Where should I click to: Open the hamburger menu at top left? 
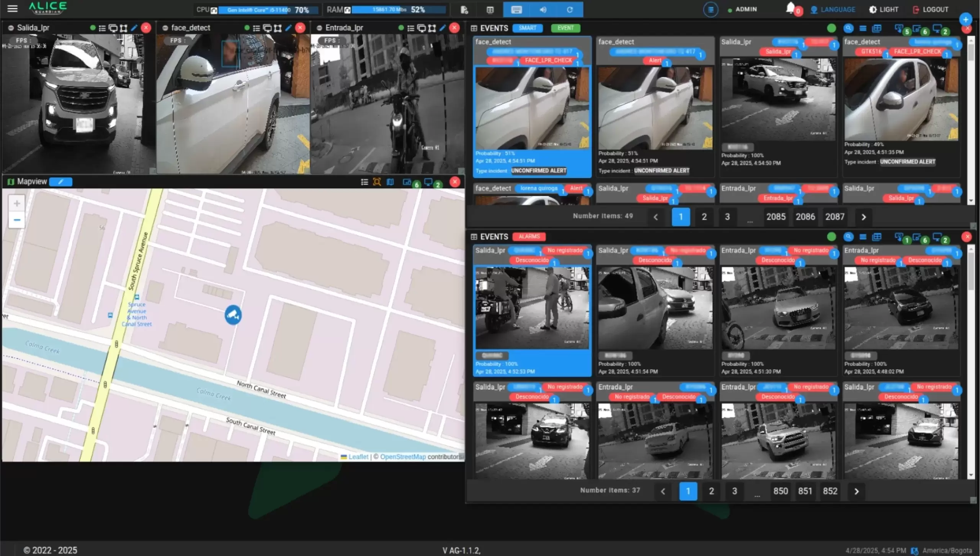(x=13, y=8)
